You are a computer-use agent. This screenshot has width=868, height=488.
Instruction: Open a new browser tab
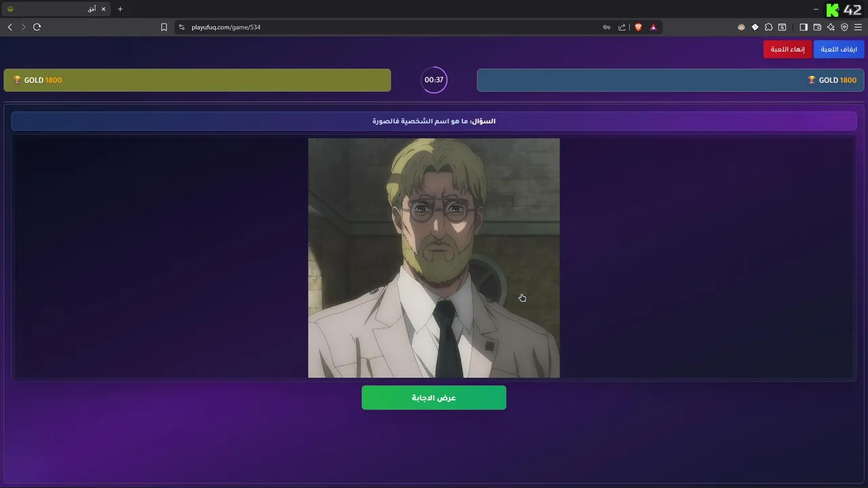pyautogui.click(x=120, y=9)
